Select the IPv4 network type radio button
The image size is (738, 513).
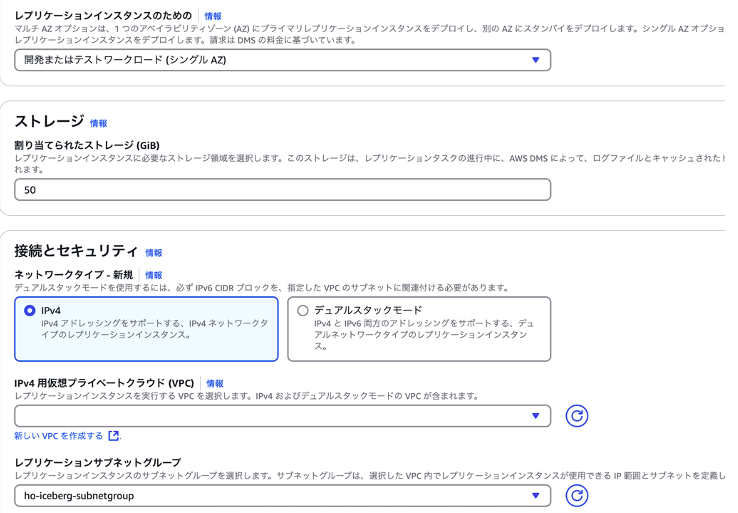click(30, 311)
